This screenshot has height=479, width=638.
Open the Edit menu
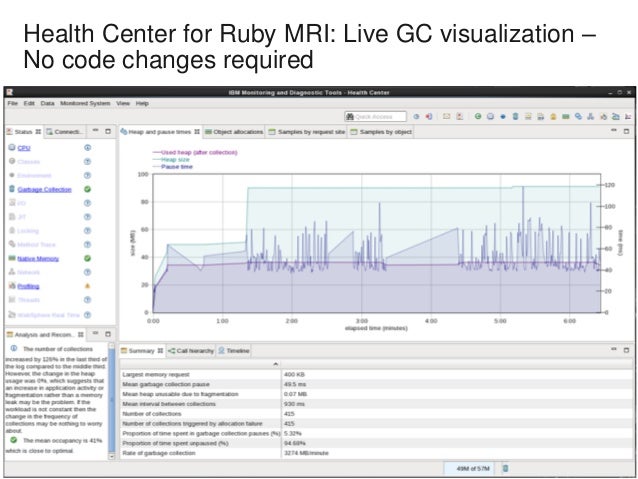29,103
